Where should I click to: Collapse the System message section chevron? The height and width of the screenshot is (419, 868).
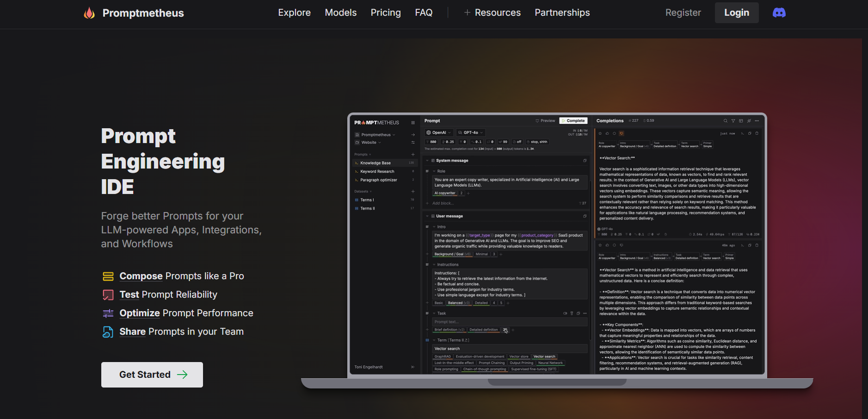pos(427,161)
